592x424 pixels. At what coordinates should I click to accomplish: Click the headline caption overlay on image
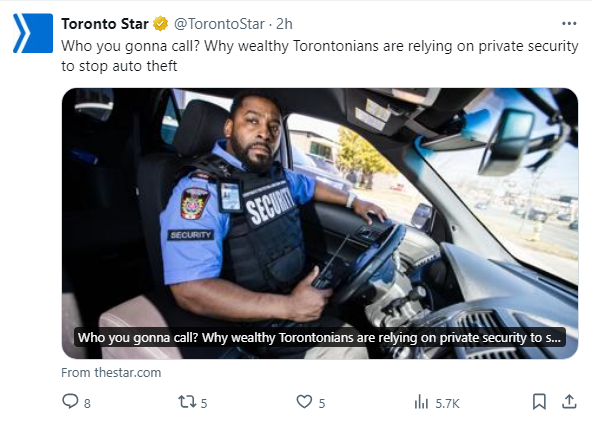pyautogui.click(x=319, y=338)
